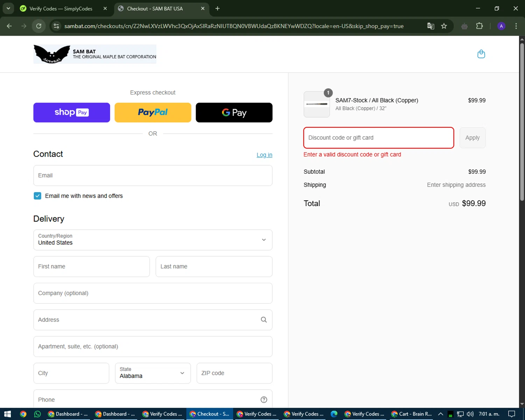
Task: Select the SAM7-Stock / All Black (Copper) title
Action: coord(377,100)
